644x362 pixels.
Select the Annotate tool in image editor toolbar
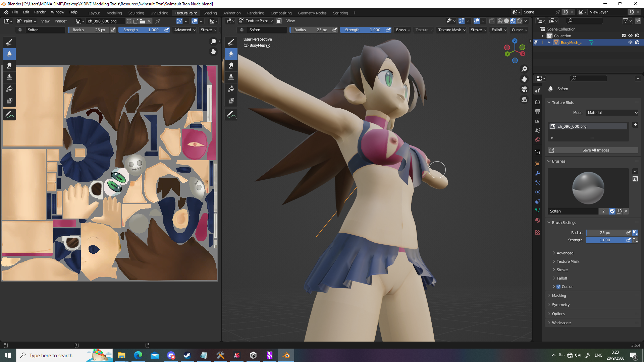[x=9, y=115]
